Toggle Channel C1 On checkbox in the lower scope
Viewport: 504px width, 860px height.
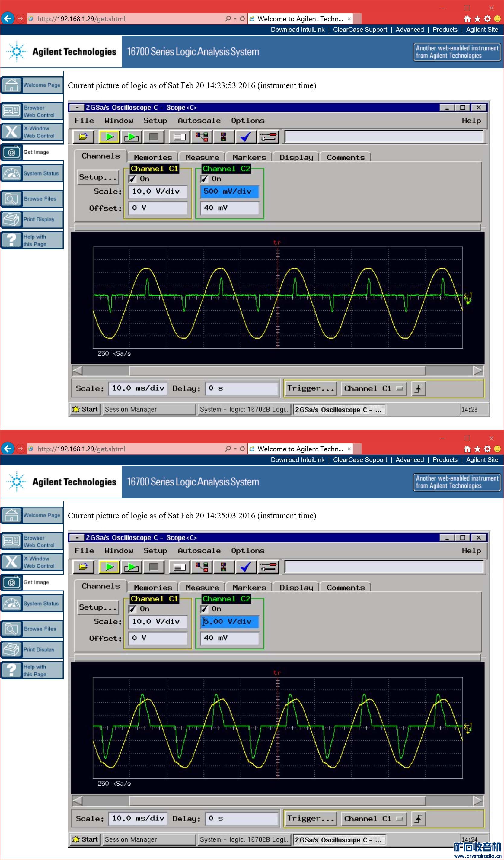point(132,609)
